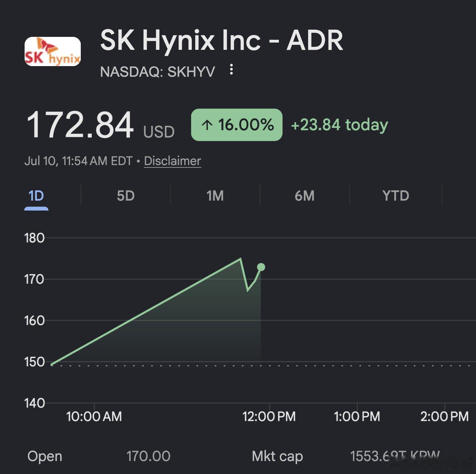476x474 pixels.
Task: Click the green 16.00% change badge
Action: (237, 125)
